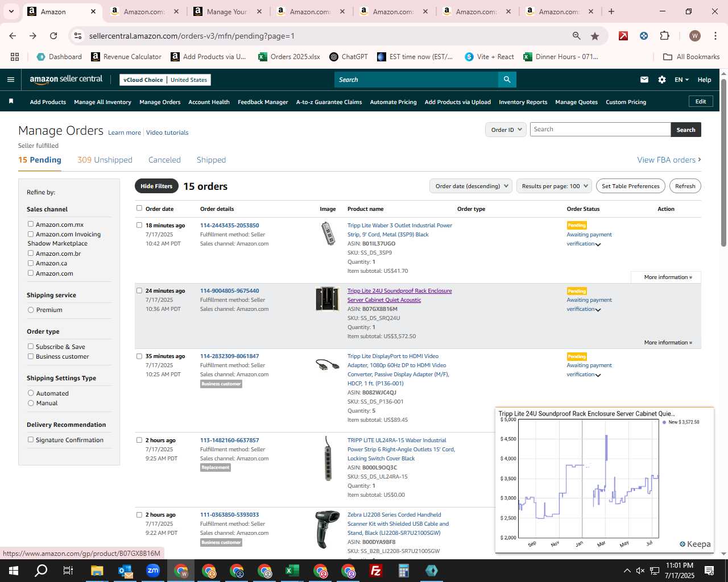Image resolution: width=728 pixels, height=582 pixels.
Task: Open Windows Start menu
Action: click(14, 571)
